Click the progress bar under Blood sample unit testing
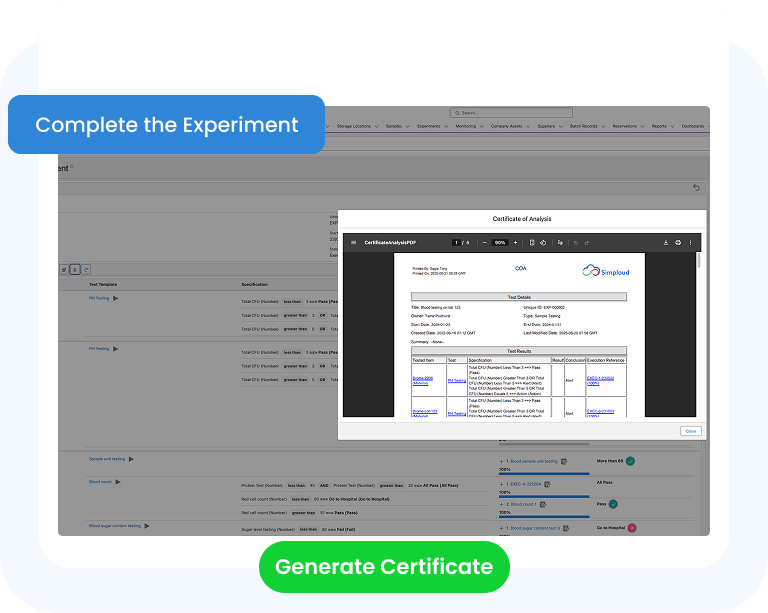The height and width of the screenshot is (613, 768). [544, 473]
